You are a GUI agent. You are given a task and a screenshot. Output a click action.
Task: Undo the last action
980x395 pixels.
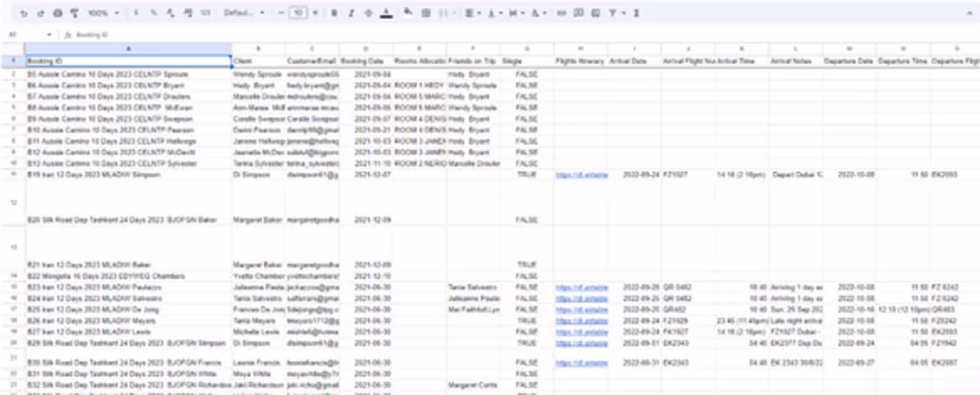point(24,13)
